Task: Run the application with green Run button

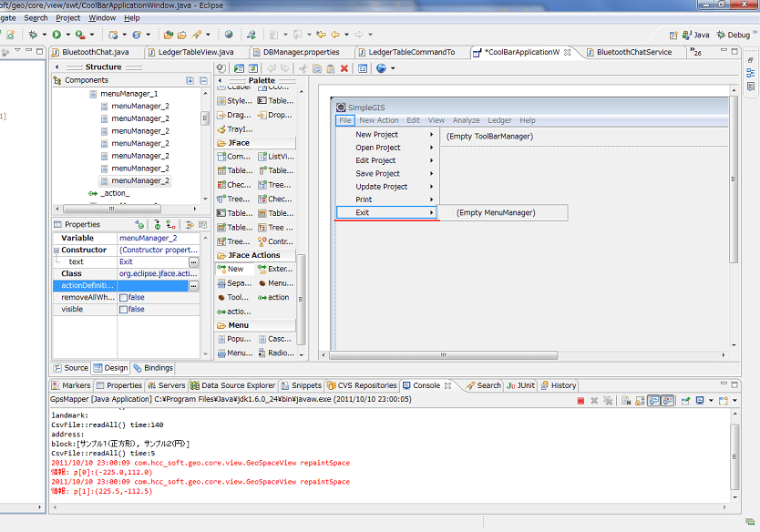Action: click(56, 35)
